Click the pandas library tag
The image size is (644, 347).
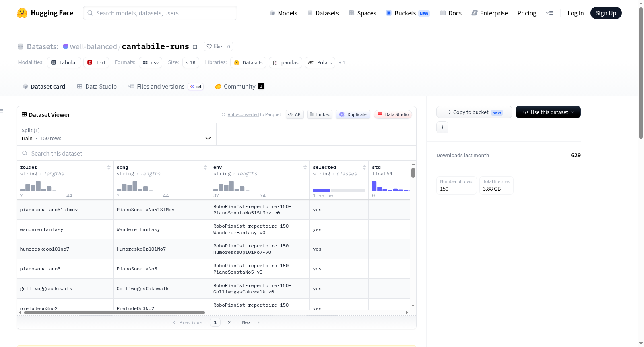click(x=286, y=62)
